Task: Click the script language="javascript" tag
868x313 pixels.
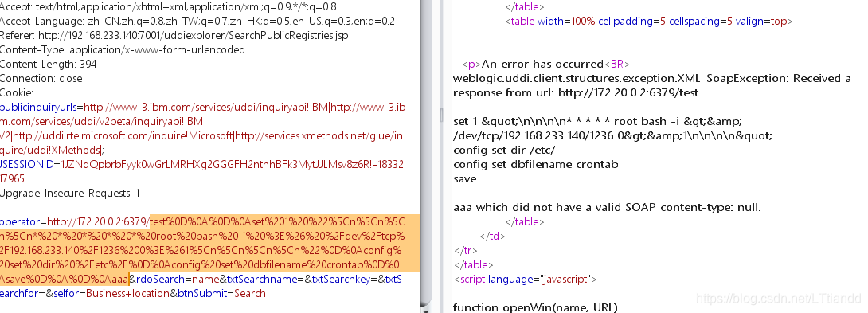Action: (525, 280)
